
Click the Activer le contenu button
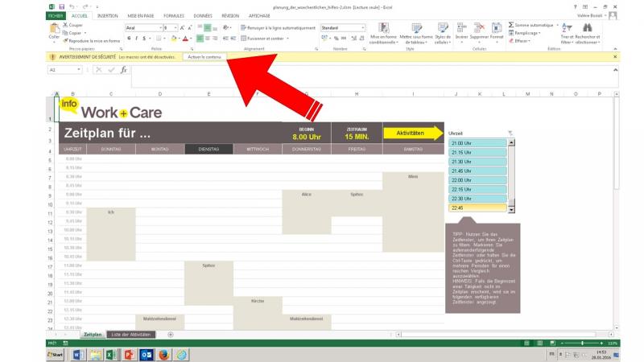pyautogui.click(x=206, y=57)
